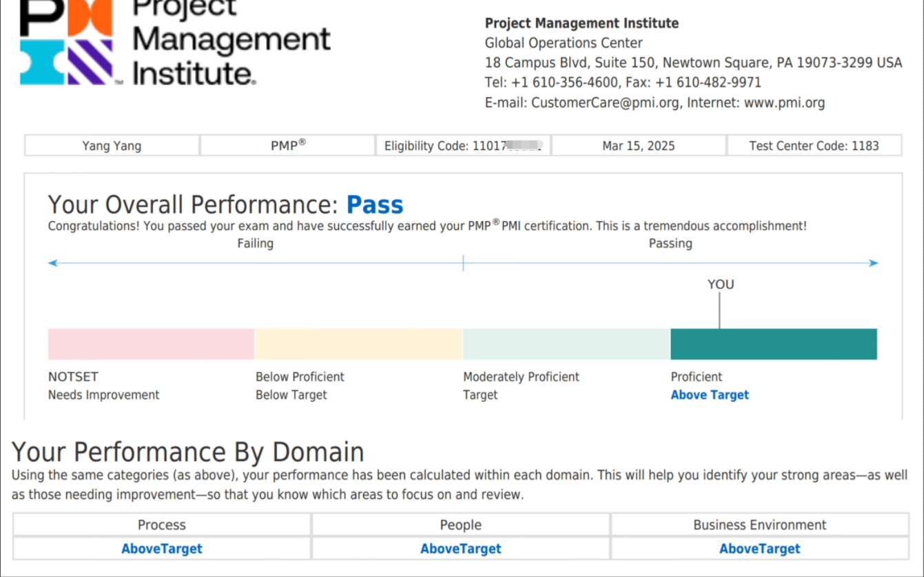Click the Mar 15, 2025 date cell
The height and width of the screenshot is (577, 924).
(x=638, y=146)
